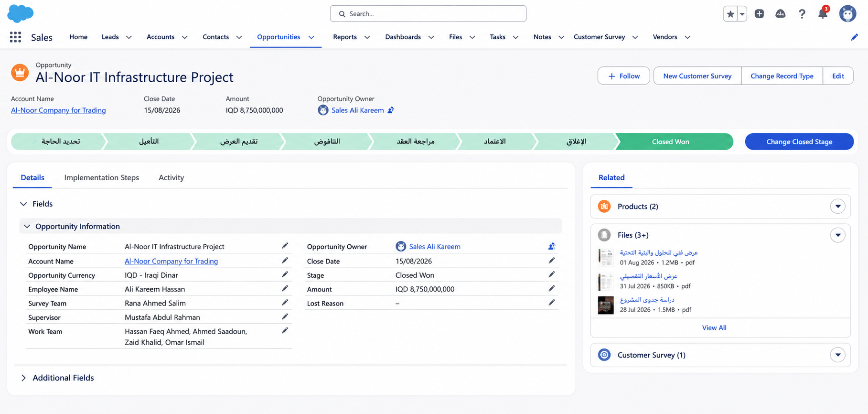Open the Salesforce Setup cloud icon
Viewport: 868px width, 414px height.
780,14
